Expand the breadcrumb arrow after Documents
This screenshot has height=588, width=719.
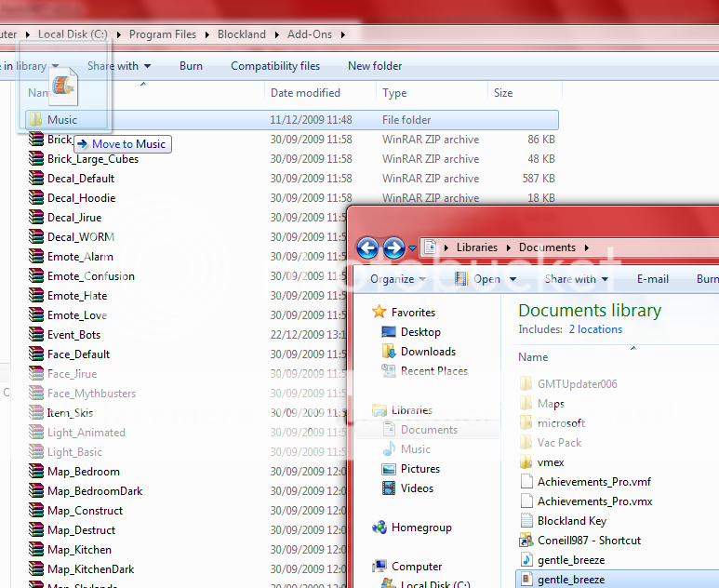click(x=587, y=247)
